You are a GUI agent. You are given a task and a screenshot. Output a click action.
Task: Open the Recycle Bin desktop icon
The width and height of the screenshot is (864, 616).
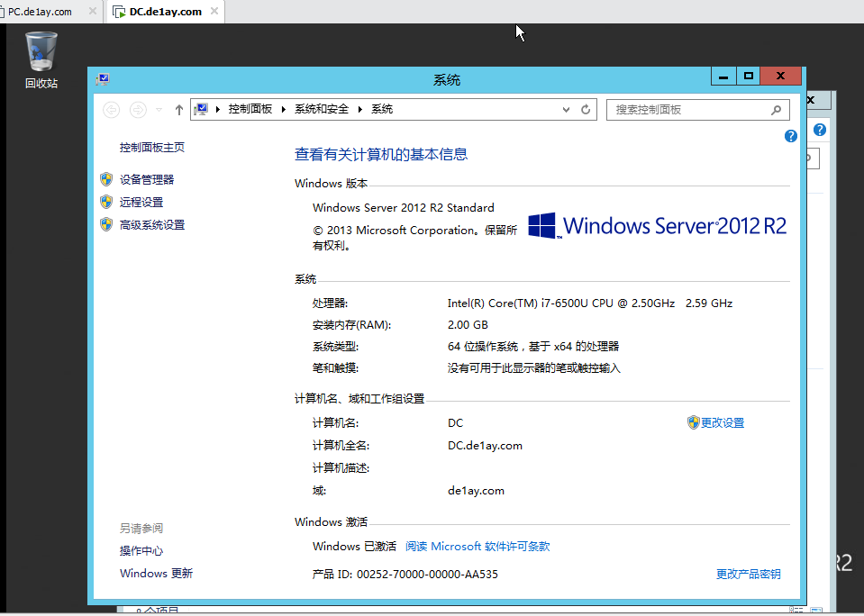click(x=41, y=59)
